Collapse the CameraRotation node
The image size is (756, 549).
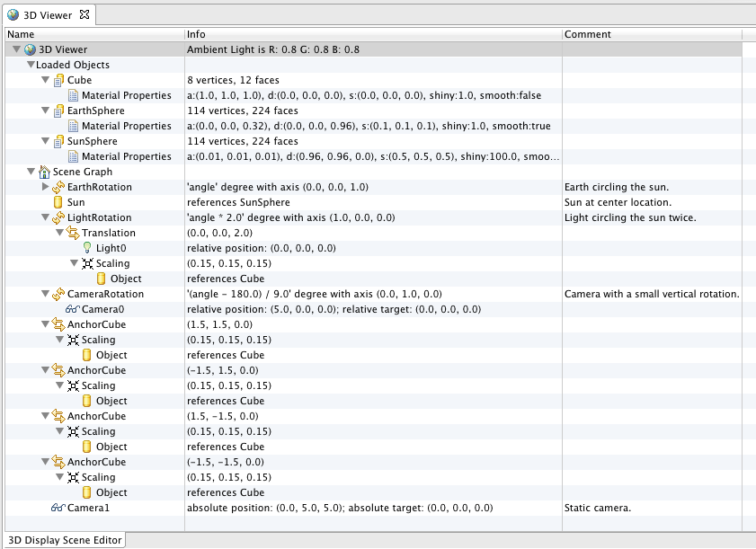pos(45,294)
